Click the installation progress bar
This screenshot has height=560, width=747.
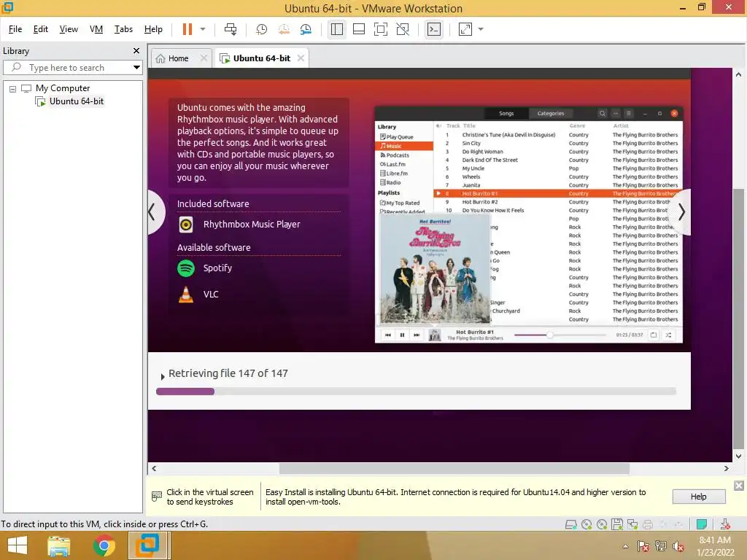[416, 392]
